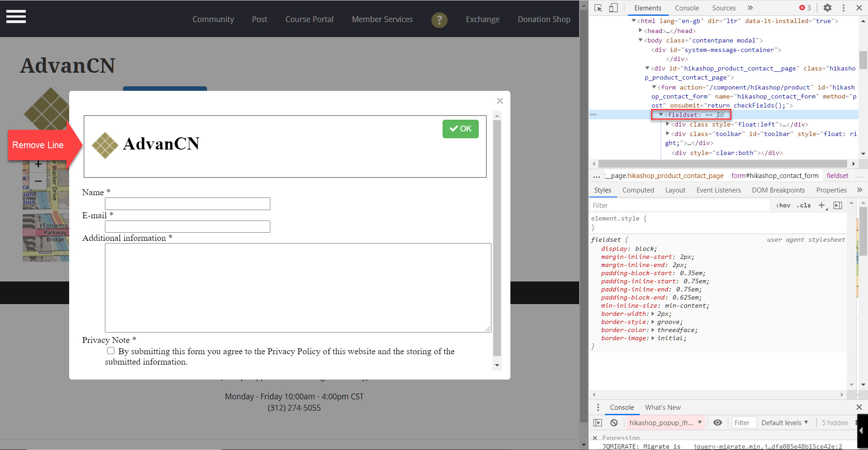Expand the border-color shorthand property
This screenshot has width=868, height=450.
[653, 330]
